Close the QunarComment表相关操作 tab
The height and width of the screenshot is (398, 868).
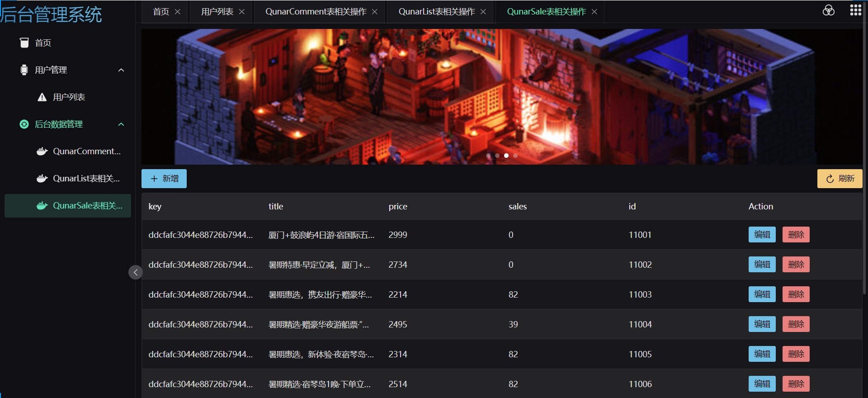pos(375,12)
